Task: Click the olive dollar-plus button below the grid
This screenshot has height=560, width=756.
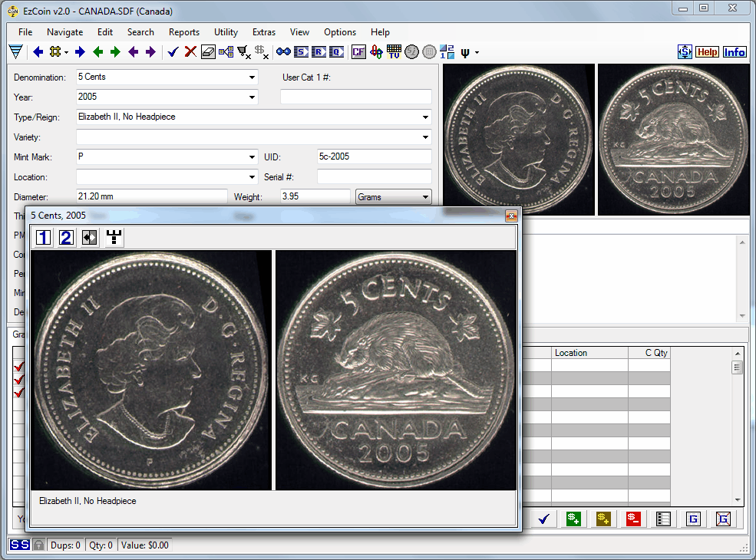Action: coord(603,519)
